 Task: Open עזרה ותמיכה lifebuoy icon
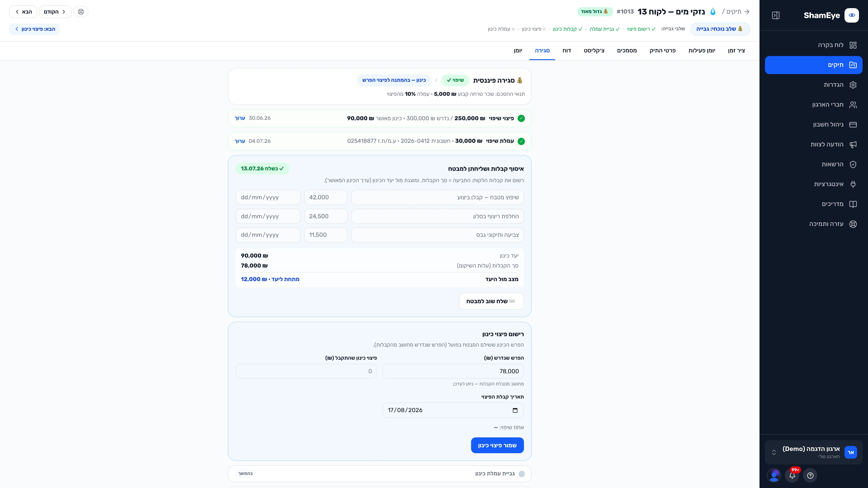click(x=853, y=224)
